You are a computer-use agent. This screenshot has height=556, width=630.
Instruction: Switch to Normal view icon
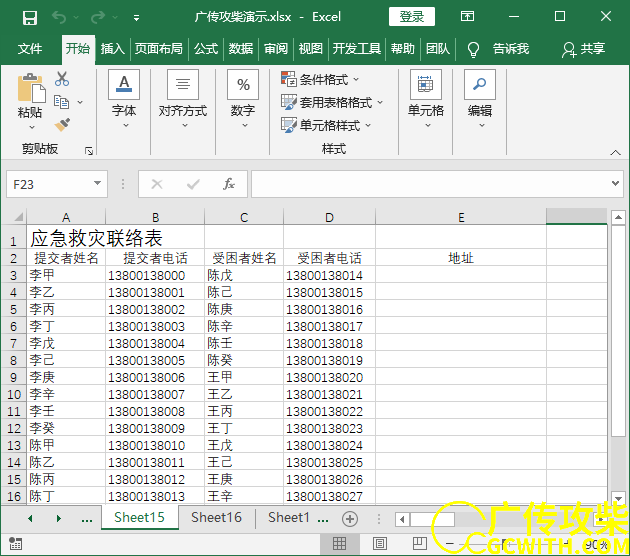pos(339,544)
